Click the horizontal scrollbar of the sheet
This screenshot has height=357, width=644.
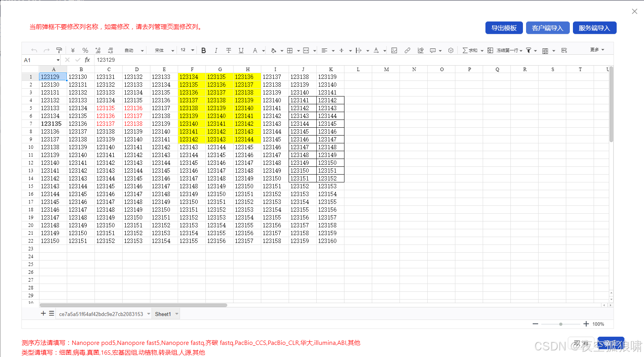click(x=133, y=305)
